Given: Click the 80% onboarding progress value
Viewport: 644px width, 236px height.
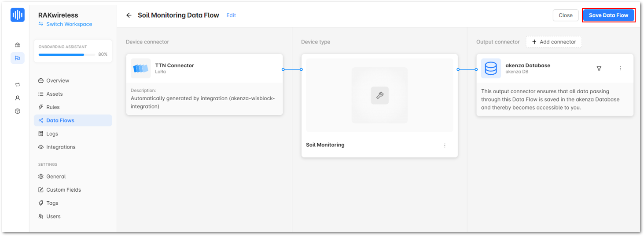Looking at the screenshot, I should coord(103,54).
